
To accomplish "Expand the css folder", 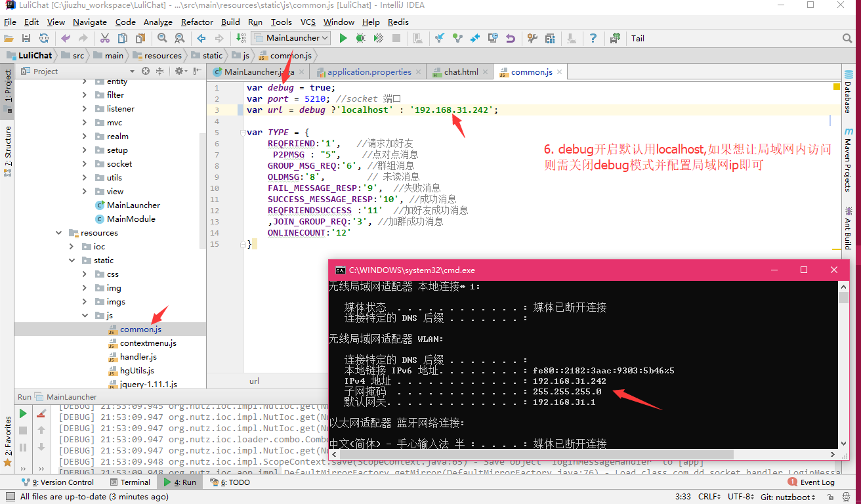I will click(x=85, y=274).
